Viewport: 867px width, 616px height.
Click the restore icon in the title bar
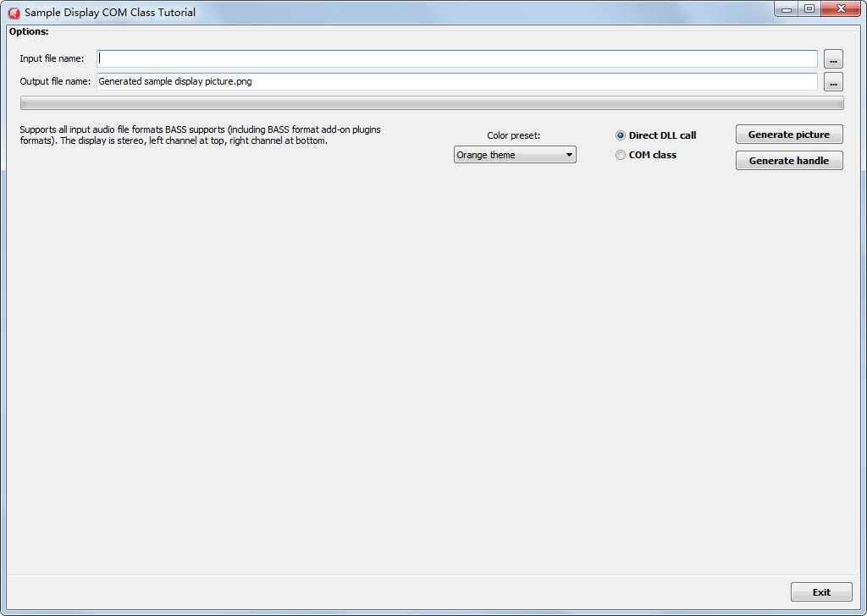809,8
